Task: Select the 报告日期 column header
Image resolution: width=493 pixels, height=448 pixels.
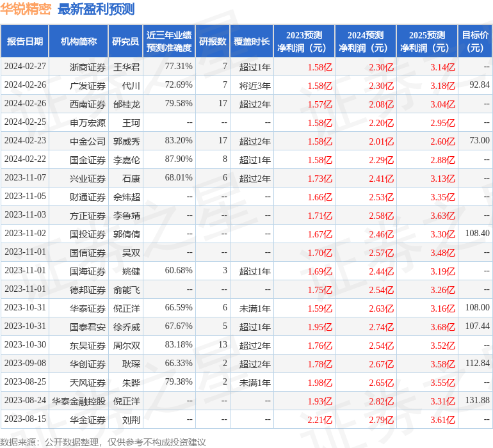Action: (25, 41)
